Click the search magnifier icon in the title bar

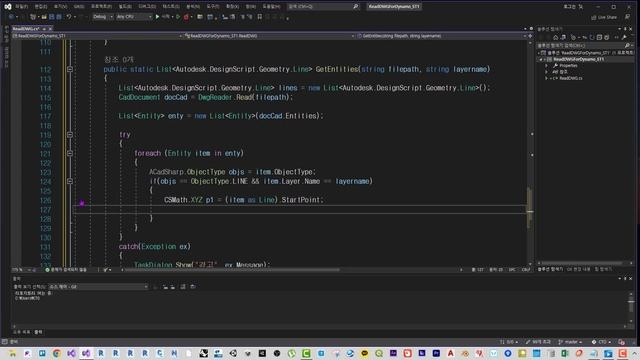click(356, 7)
